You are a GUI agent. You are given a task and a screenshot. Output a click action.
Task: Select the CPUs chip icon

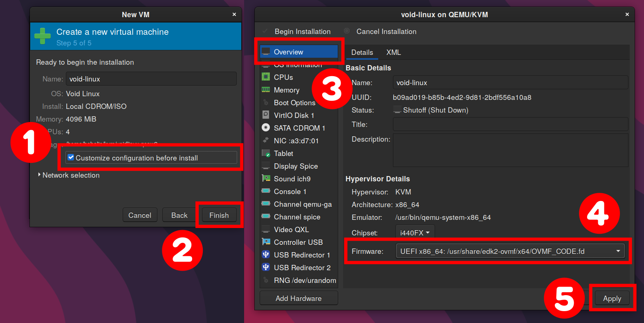266,77
